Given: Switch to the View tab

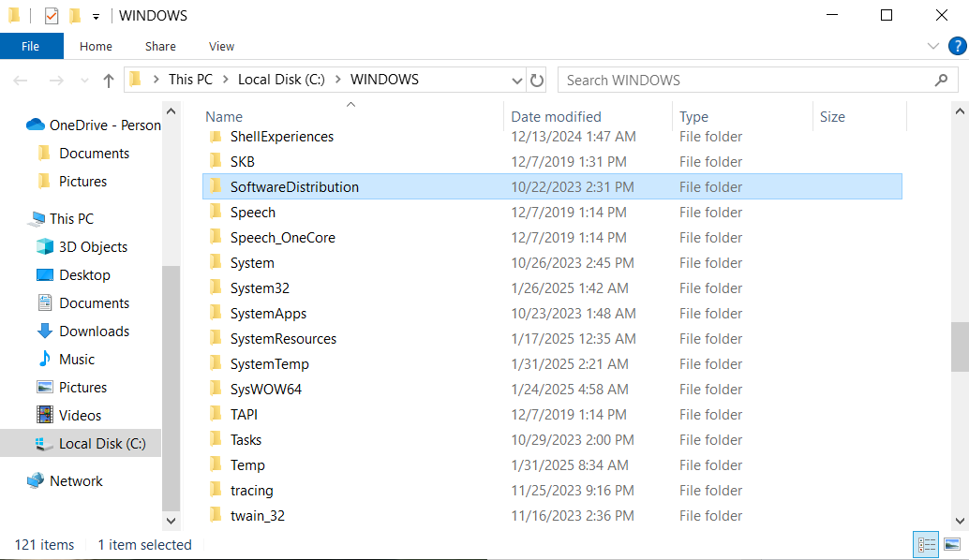Looking at the screenshot, I should pos(221,46).
